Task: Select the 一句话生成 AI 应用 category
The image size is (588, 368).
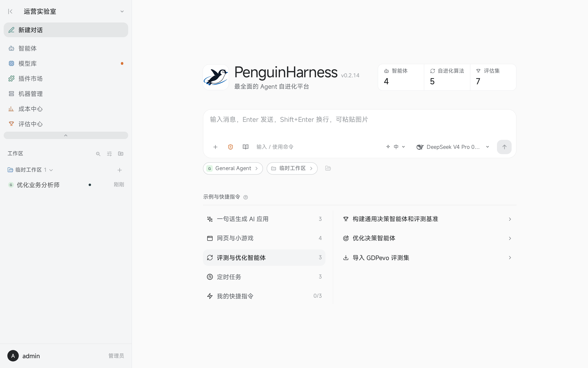Action: (x=264, y=219)
